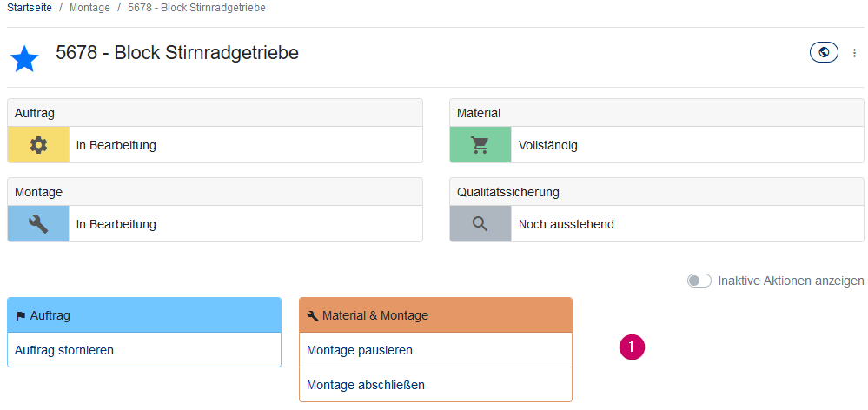The width and height of the screenshot is (868, 410).
Task: Click the blue wrench Montage status icon
Action: click(38, 224)
